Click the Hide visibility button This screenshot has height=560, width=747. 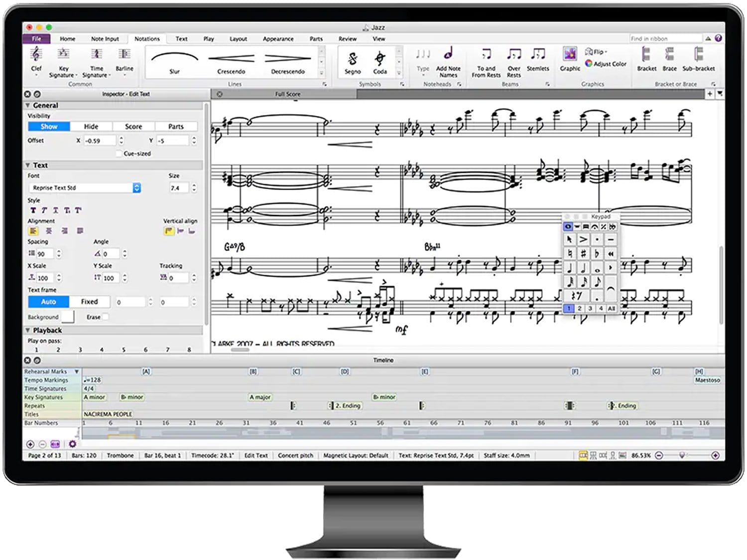91,126
